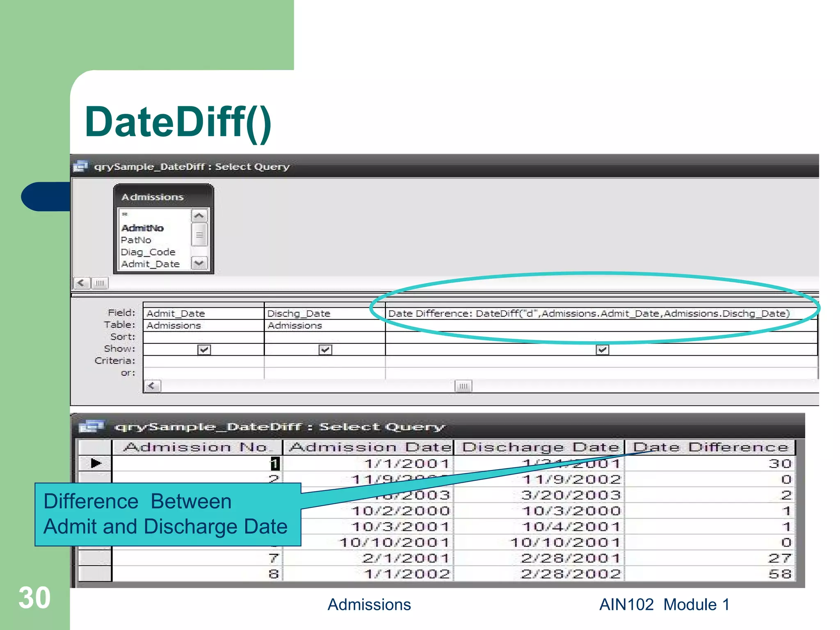Click the query window icon in design view title bar
The height and width of the screenshot is (630, 840).
(80, 167)
